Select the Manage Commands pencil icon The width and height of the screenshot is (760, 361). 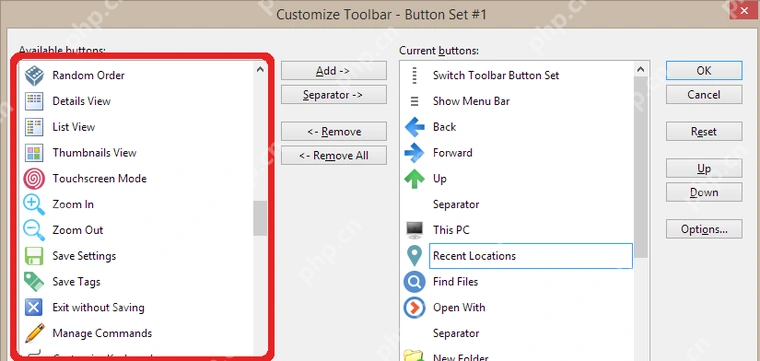(x=34, y=333)
